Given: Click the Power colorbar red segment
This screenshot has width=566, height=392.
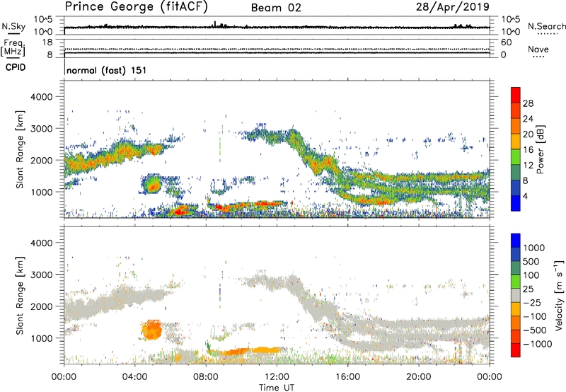Looking at the screenshot, I should 516,95.
